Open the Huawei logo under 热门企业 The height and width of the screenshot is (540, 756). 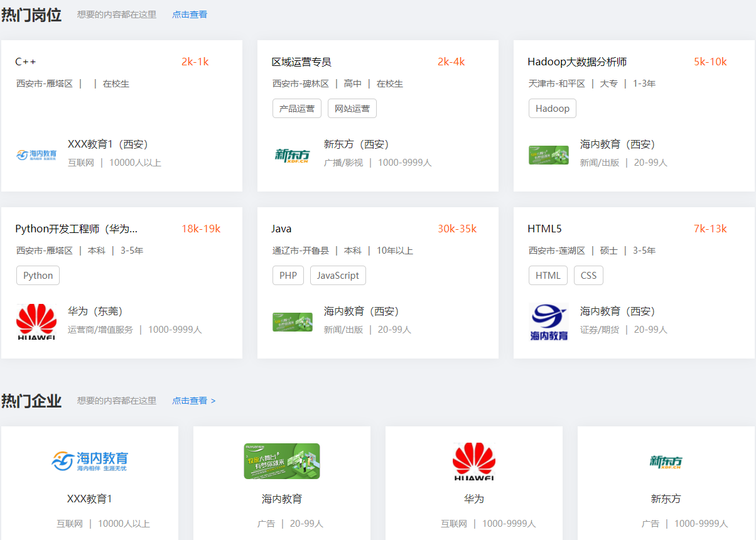click(x=474, y=462)
